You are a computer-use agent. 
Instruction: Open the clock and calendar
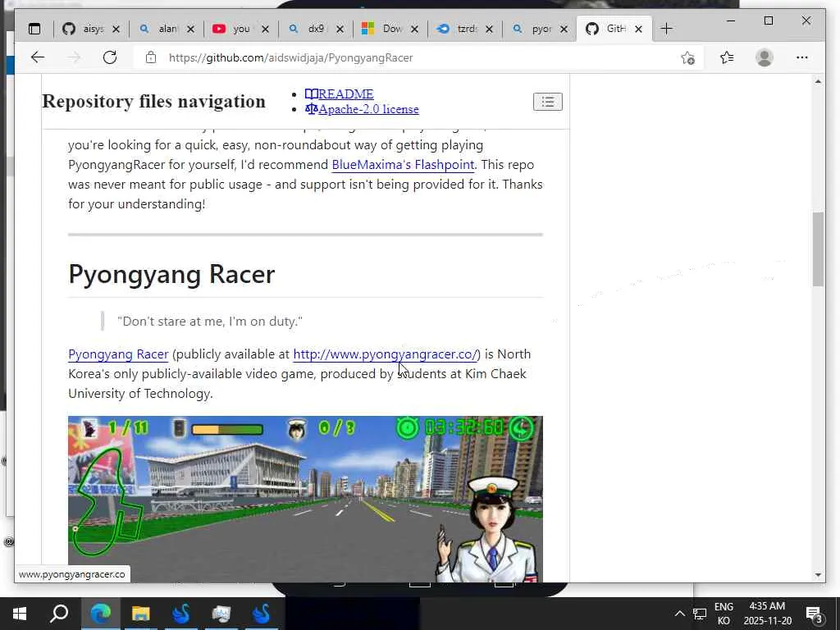767,614
